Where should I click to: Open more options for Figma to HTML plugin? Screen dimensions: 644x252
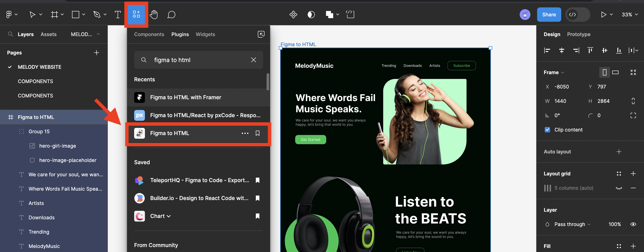[x=245, y=133]
